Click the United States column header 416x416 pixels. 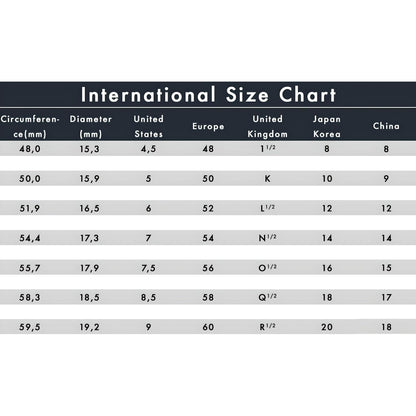149,127
